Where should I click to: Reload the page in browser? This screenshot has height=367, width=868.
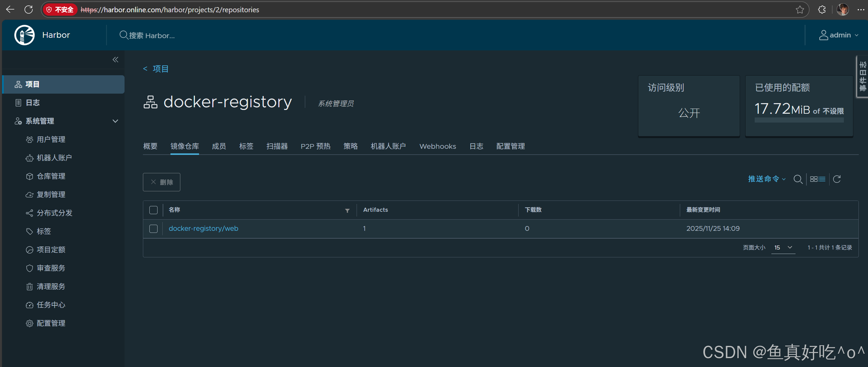pyautogui.click(x=29, y=10)
